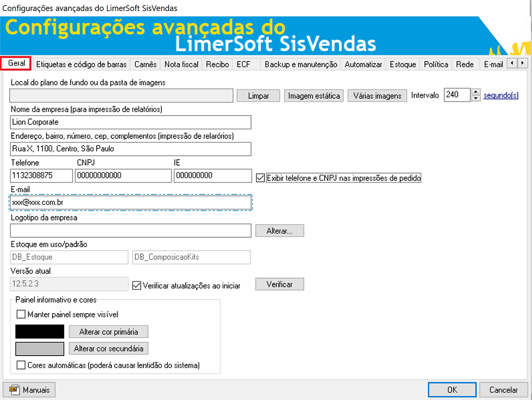
Task: Switch to the Geral tab
Action: (16, 64)
